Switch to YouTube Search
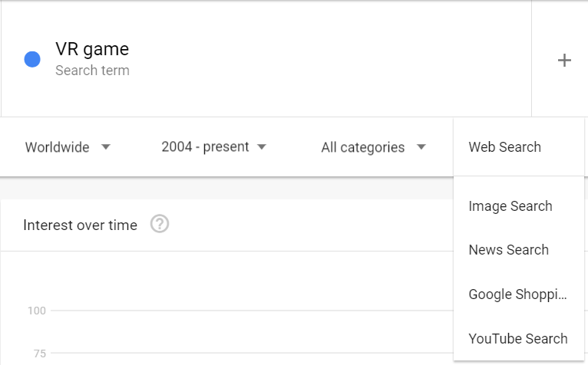Image resolution: width=588 pixels, height=365 pixels. [518, 339]
